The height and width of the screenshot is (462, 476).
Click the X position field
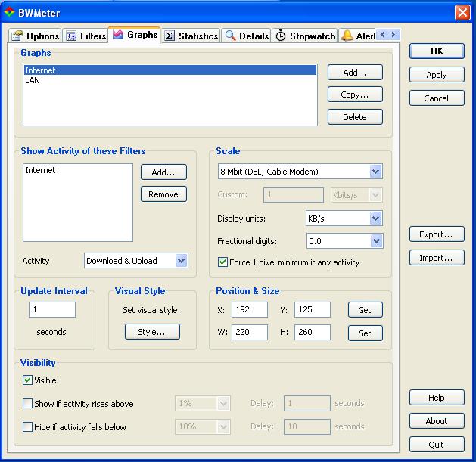pos(250,309)
